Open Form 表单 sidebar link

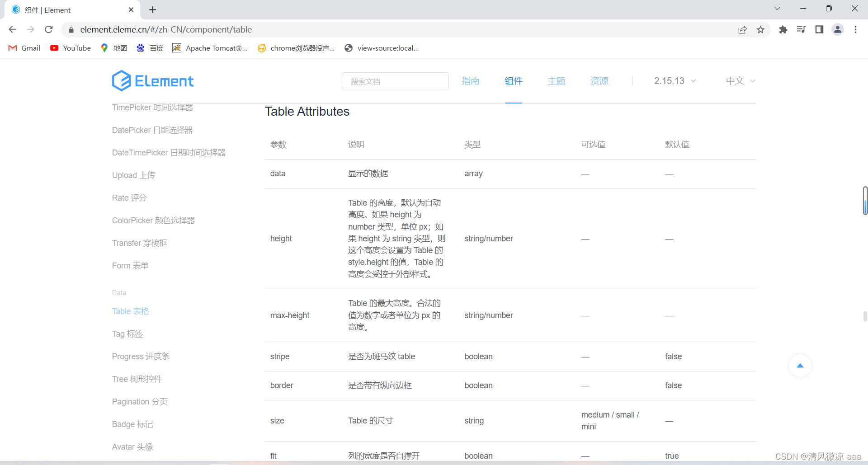tap(130, 266)
